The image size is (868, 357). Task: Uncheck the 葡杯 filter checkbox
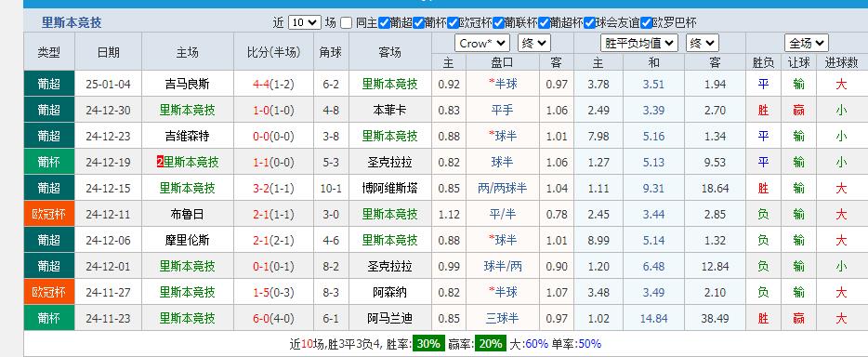click(418, 23)
